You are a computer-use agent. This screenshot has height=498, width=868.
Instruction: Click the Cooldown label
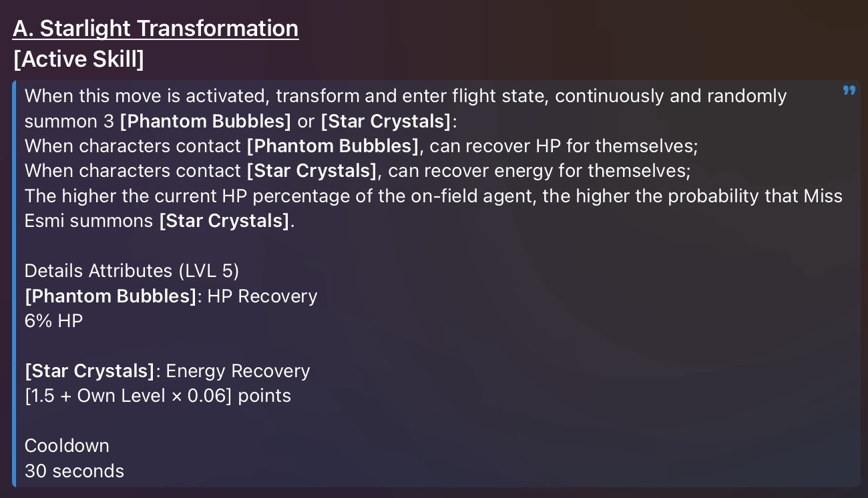click(67, 446)
